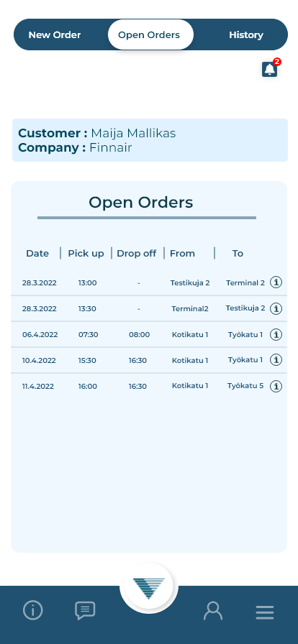Click the customer name Maija Mallikas
Screen dimensions: 298x644
pyautogui.click(x=133, y=133)
